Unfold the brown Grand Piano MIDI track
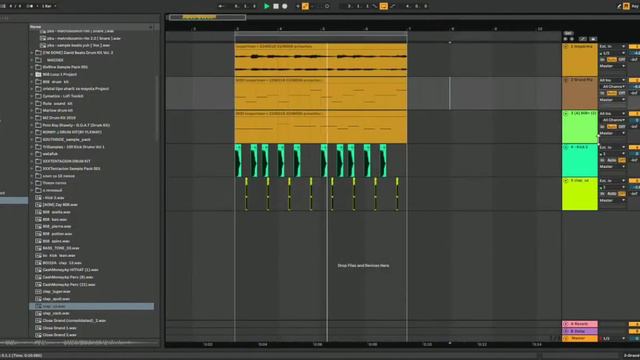640x360 pixels. click(566, 80)
